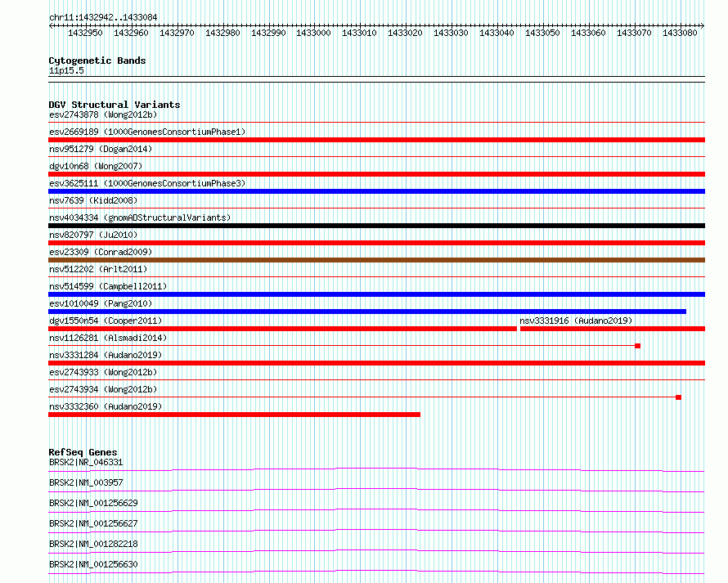This screenshot has height=583, width=728.
Task: Click the blue bar under nsv514599
Action: pyautogui.click(x=376, y=294)
